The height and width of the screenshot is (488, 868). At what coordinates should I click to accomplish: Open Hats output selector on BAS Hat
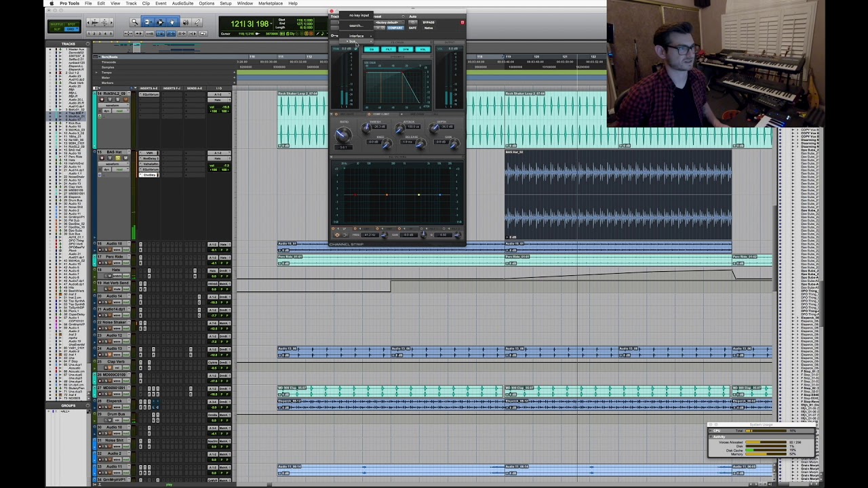pos(219,159)
